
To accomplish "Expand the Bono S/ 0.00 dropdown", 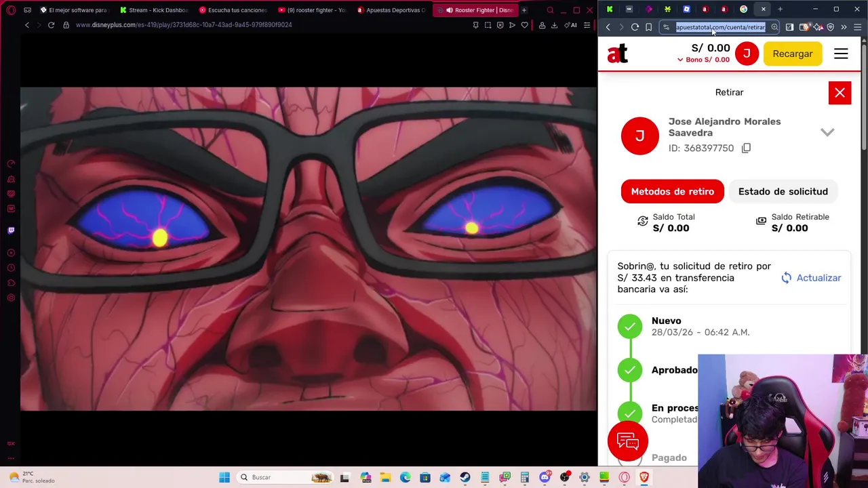I will [703, 60].
